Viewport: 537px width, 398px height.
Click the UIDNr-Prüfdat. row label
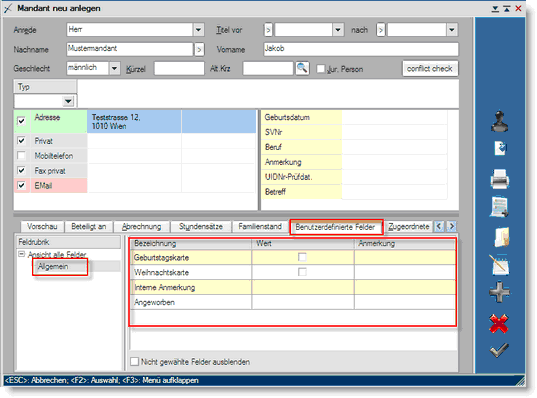[302, 177]
